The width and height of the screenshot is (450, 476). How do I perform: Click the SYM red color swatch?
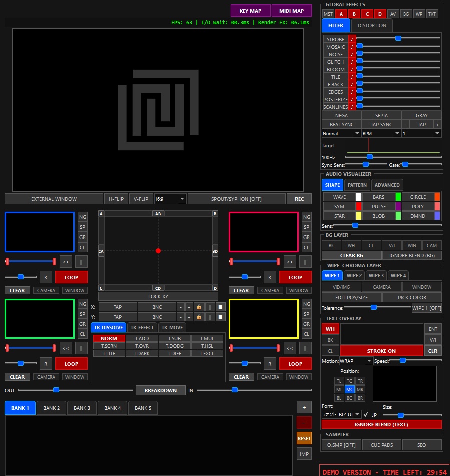click(x=359, y=207)
